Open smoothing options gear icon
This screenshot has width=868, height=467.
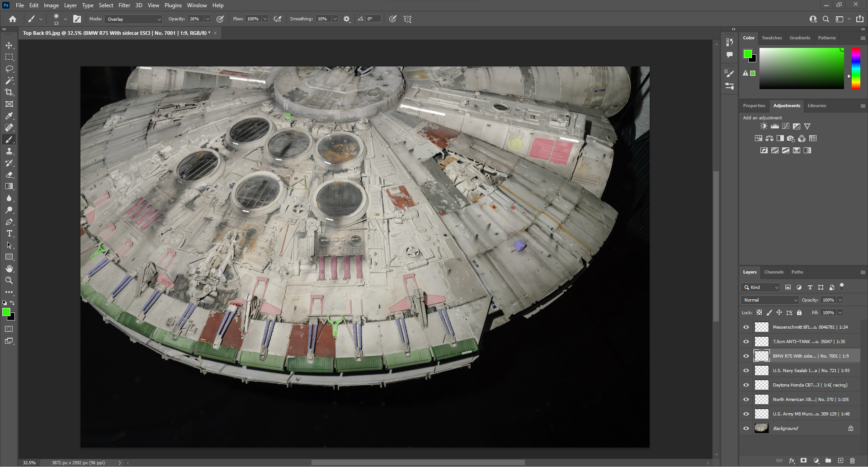(x=347, y=19)
